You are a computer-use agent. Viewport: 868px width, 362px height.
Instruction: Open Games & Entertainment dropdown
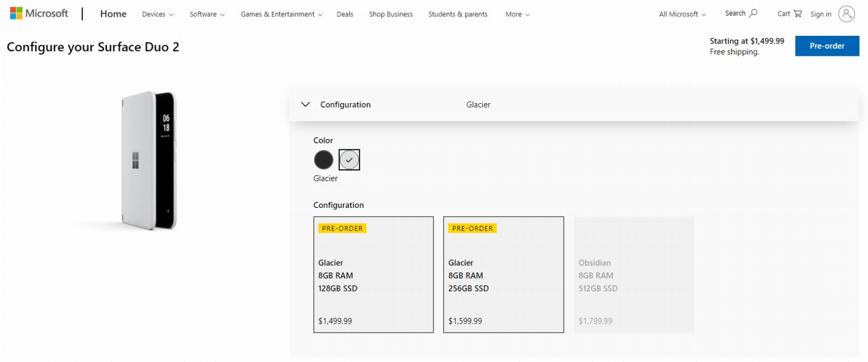(x=282, y=15)
